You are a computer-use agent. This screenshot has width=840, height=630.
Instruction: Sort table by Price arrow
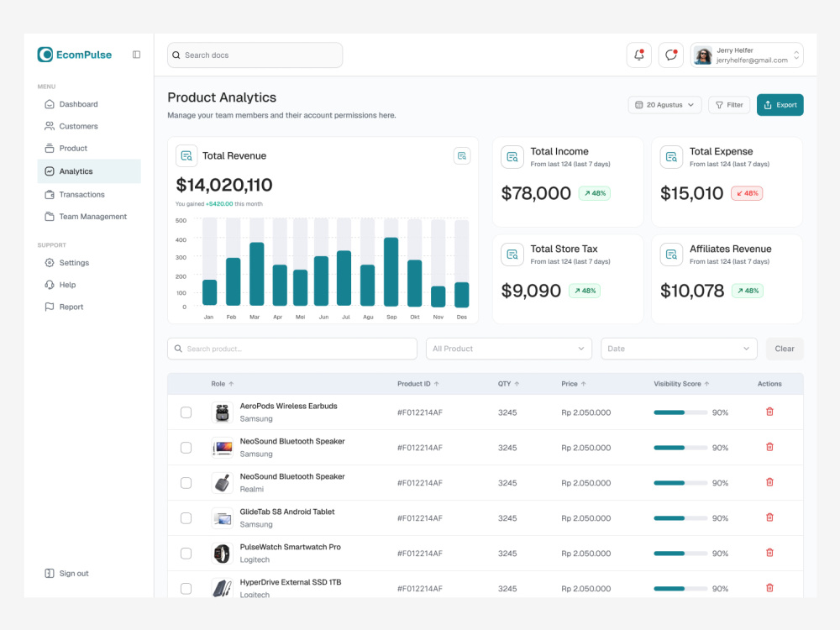click(x=584, y=384)
